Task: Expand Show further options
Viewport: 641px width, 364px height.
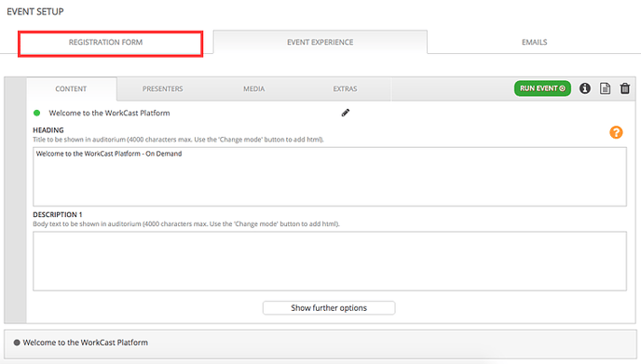Action: (x=329, y=308)
